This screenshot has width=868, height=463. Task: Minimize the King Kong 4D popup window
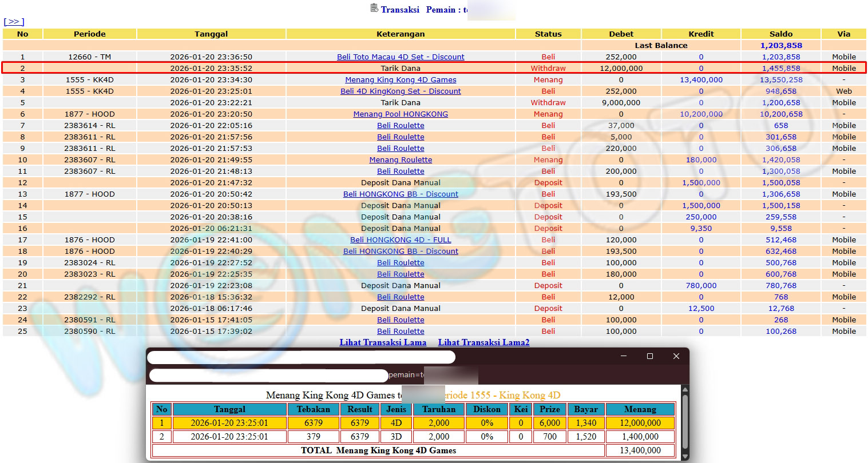tap(623, 356)
